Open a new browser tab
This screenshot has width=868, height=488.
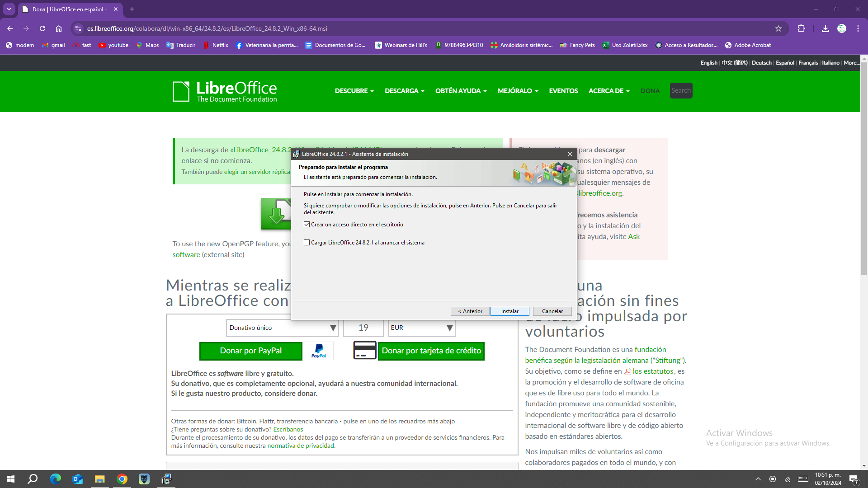pyautogui.click(x=132, y=9)
